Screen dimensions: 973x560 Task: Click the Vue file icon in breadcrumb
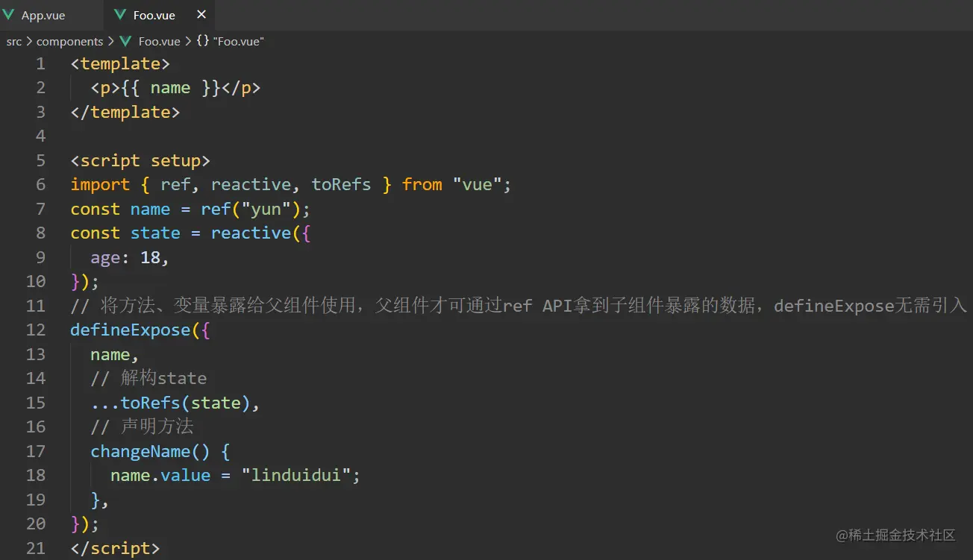point(125,42)
